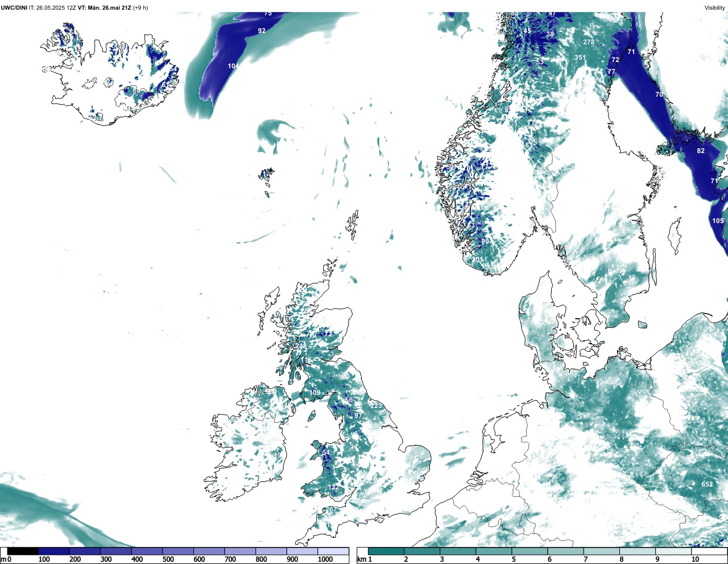Click the 105 value near Estonia coast
The width and height of the screenshot is (728, 564).
tap(718, 221)
